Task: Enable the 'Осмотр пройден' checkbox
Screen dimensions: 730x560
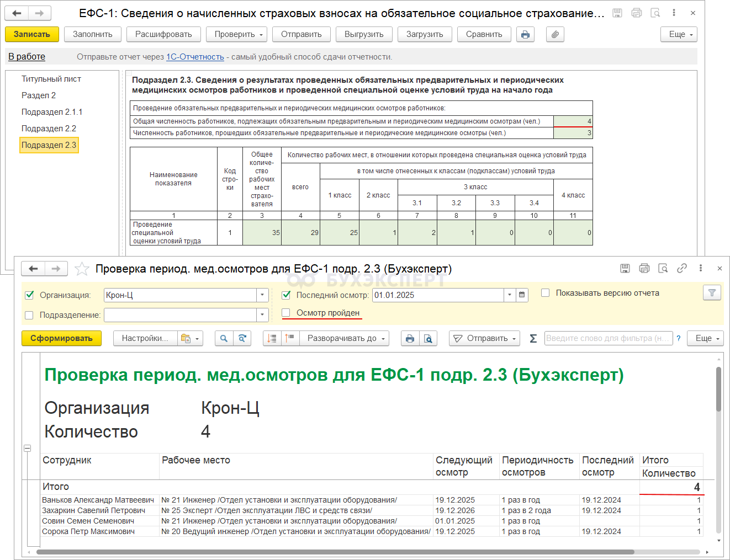Action: tap(286, 313)
